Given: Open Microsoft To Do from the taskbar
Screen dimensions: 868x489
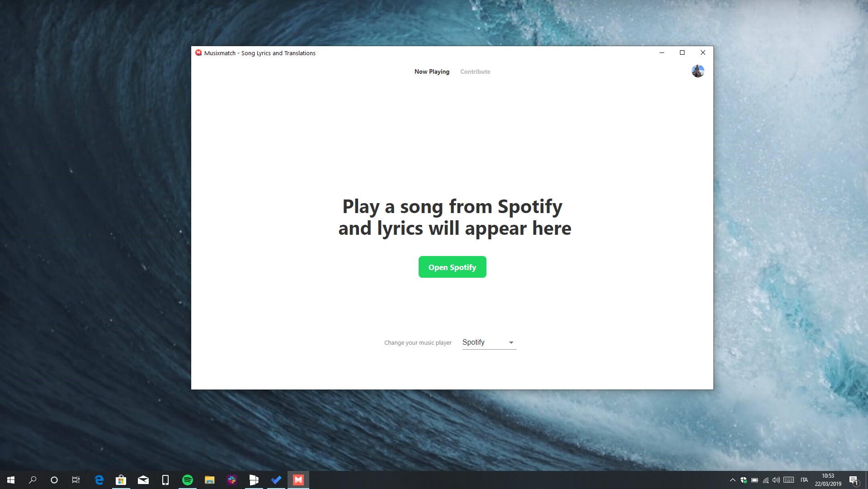Looking at the screenshot, I should pos(276,480).
